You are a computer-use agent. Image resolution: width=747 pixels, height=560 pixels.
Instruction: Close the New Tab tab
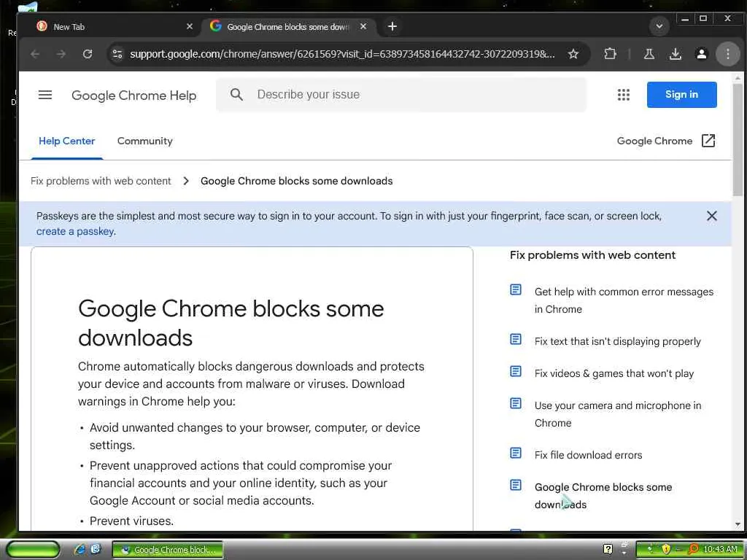[x=190, y=27]
